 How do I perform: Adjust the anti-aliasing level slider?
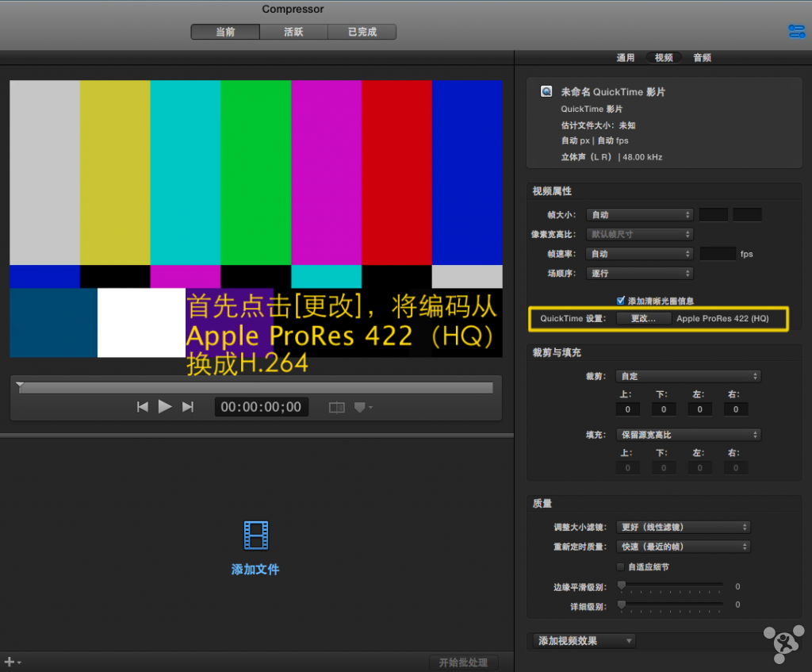tap(622, 585)
